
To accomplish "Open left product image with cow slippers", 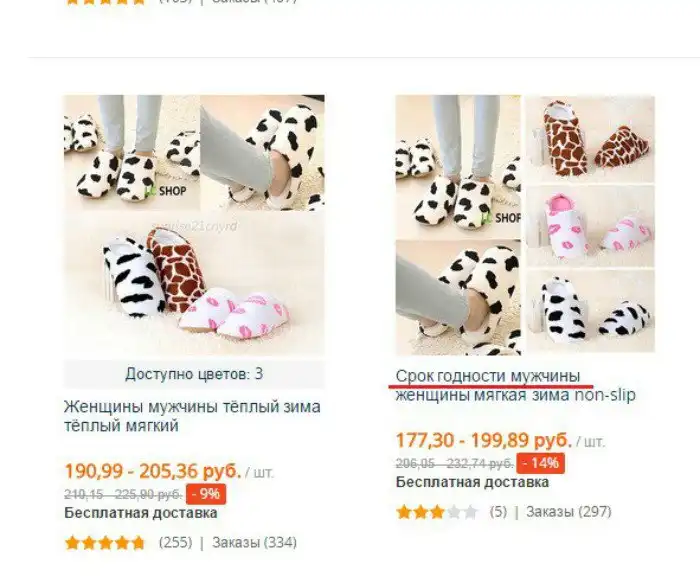I will tap(194, 225).
